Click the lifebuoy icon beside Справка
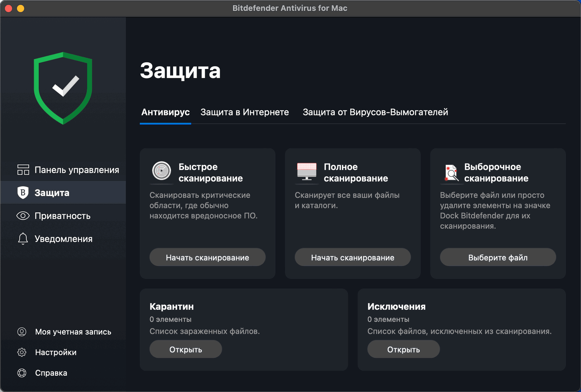Viewport: 581px width, 392px height. (22, 373)
